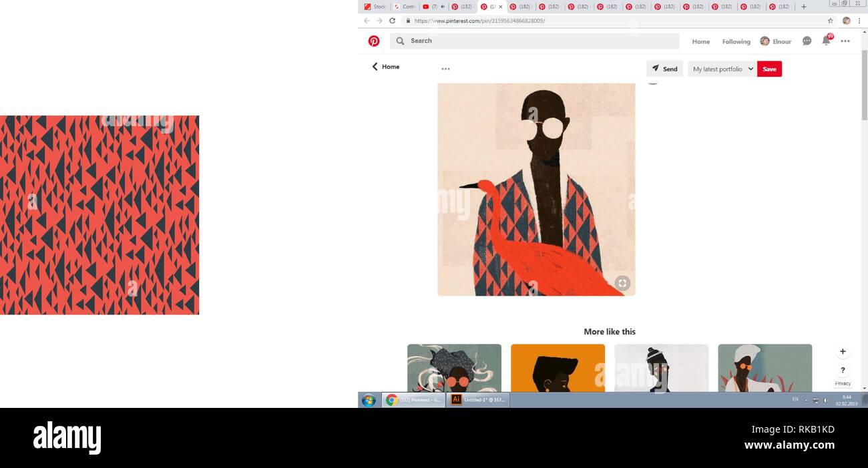868x468 pixels.
Task: Click the site padlock icon
Action: pos(408,21)
